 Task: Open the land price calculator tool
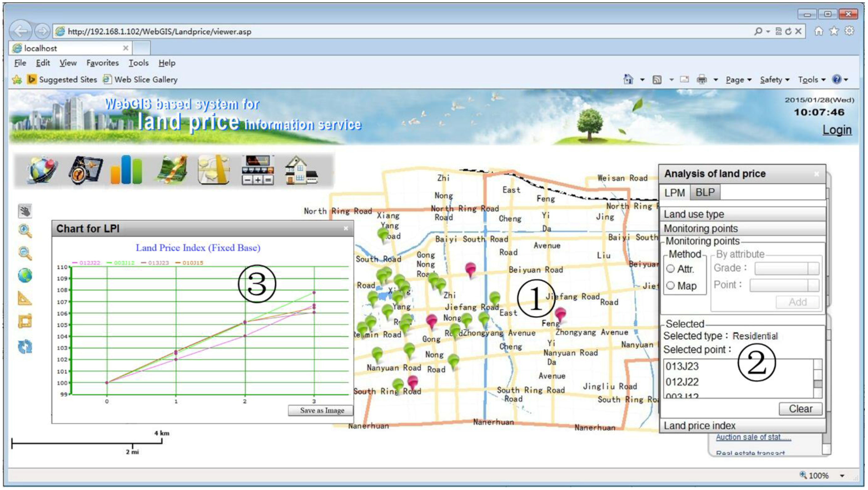[258, 170]
